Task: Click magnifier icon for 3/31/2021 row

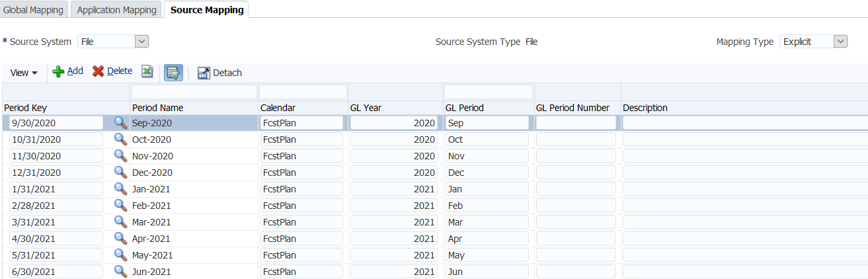Action: click(120, 221)
